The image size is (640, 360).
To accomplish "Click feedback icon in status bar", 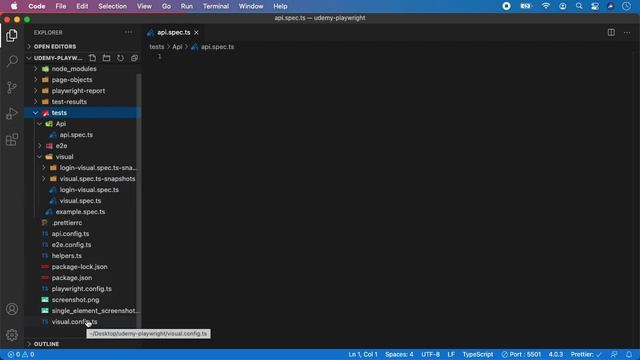I will [x=614, y=354].
